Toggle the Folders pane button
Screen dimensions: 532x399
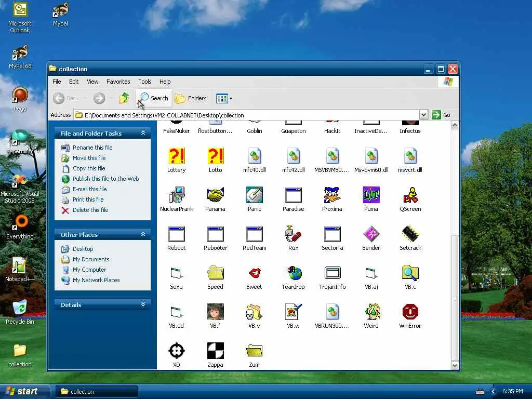[191, 98]
